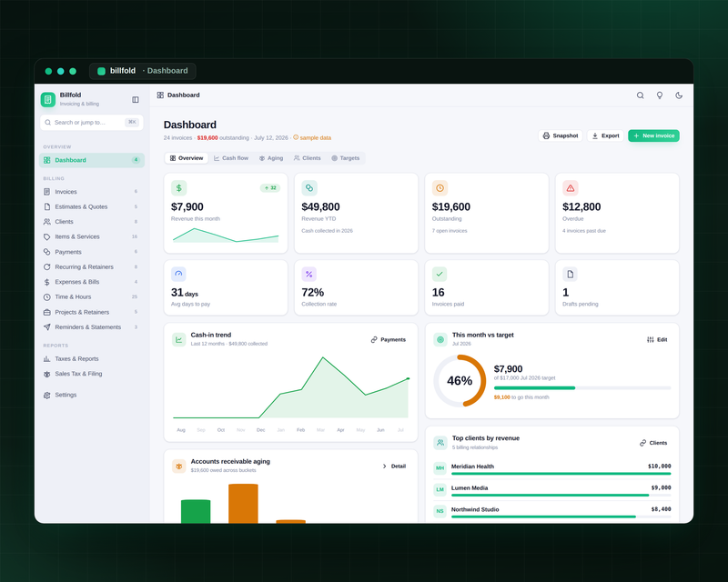Open Payments in the sidebar
Screen dimensions: 728x582
(x=92, y=252)
